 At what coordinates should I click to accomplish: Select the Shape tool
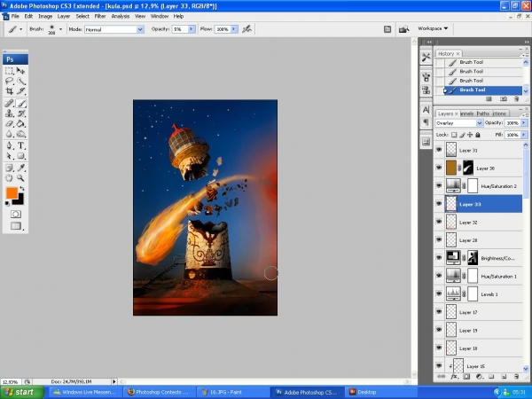click(x=20, y=156)
